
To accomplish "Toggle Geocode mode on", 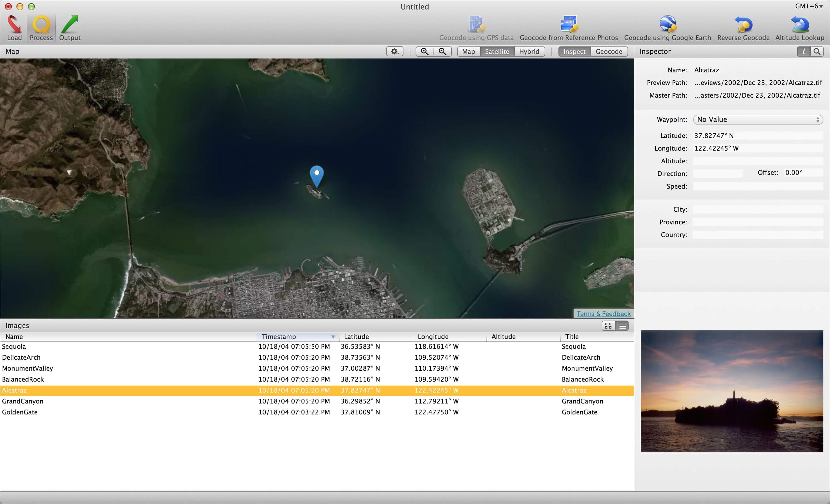I will (609, 52).
